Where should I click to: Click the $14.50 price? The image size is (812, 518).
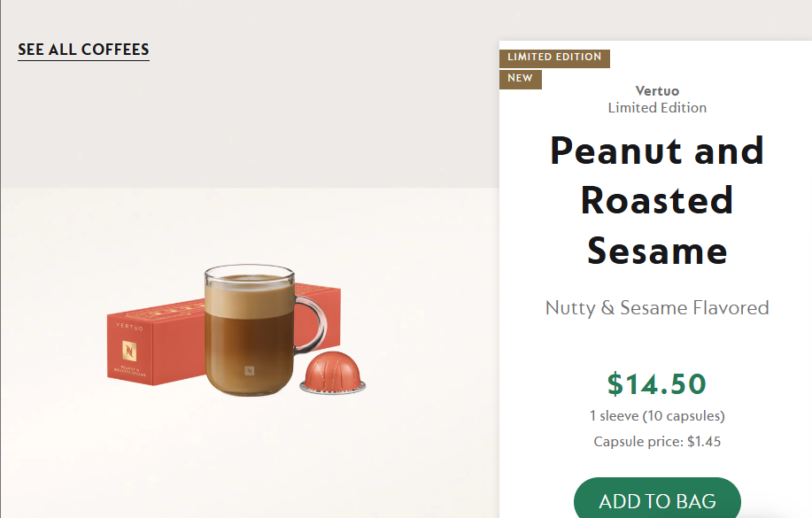[x=657, y=383]
